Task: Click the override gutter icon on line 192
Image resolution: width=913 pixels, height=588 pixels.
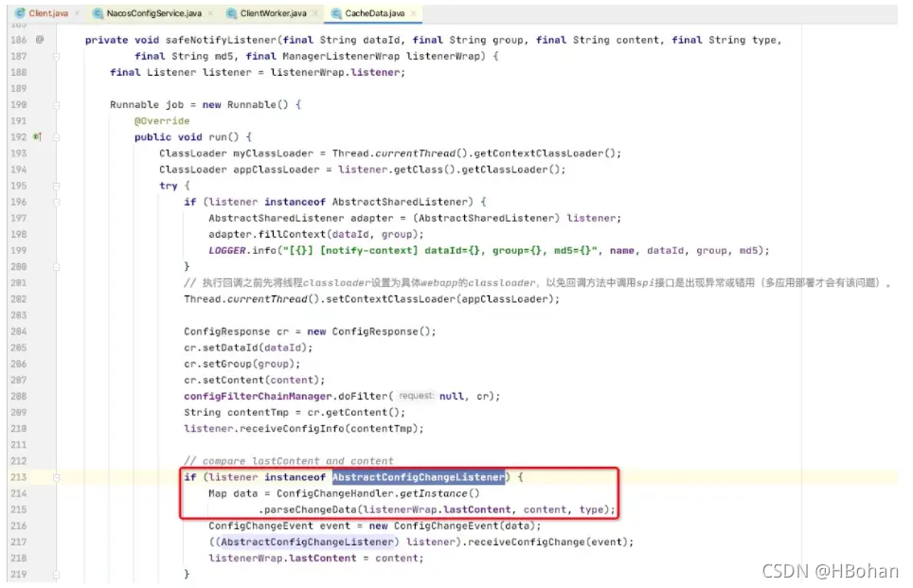Action: (x=37, y=136)
